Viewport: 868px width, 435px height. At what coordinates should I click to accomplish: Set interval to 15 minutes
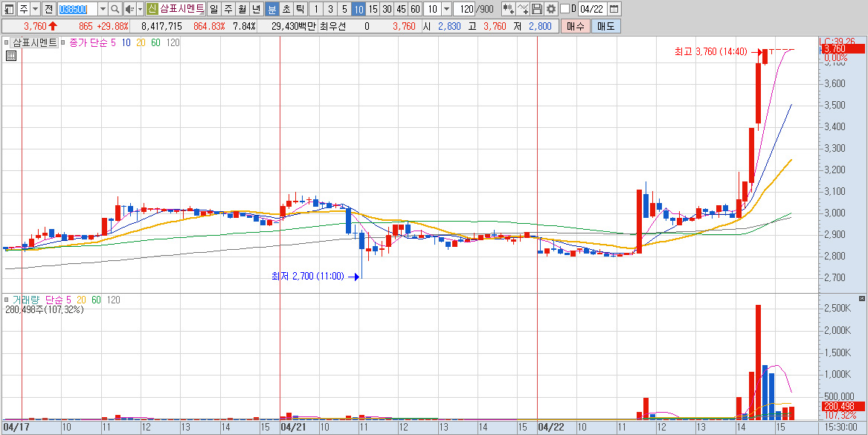click(373, 9)
